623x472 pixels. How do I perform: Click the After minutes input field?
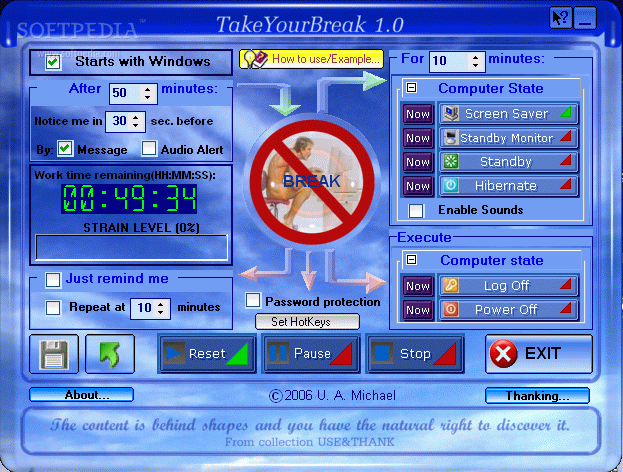pyautogui.click(x=126, y=93)
